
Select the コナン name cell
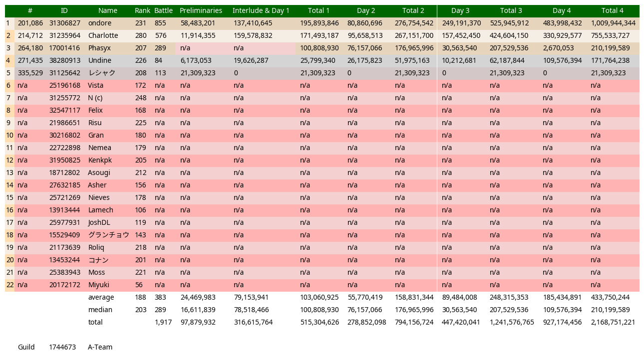point(98,260)
